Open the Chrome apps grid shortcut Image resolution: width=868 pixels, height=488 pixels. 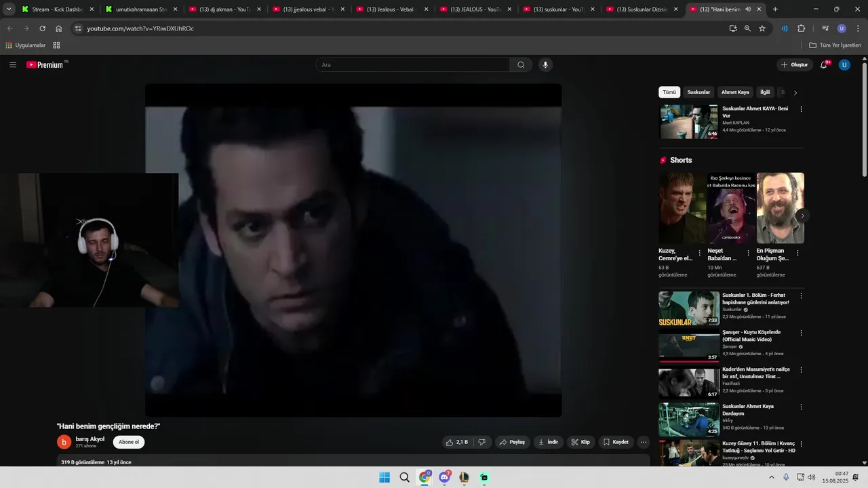56,45
